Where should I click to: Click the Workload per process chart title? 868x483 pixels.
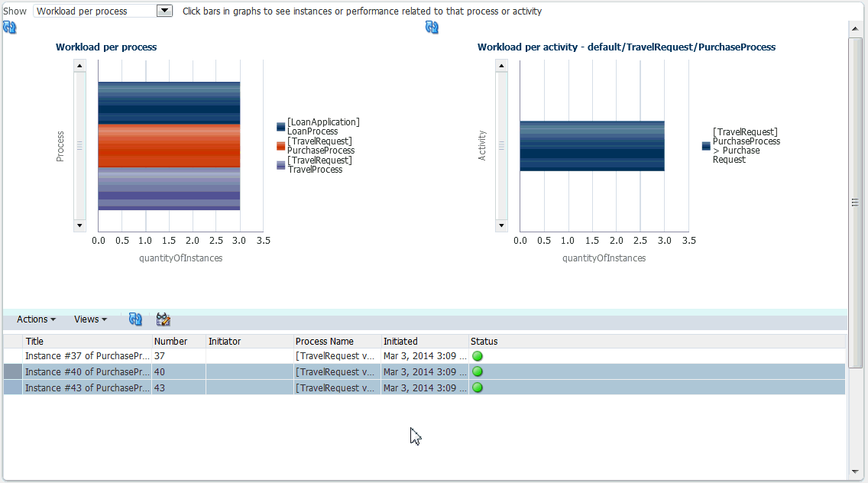point(106,47)
